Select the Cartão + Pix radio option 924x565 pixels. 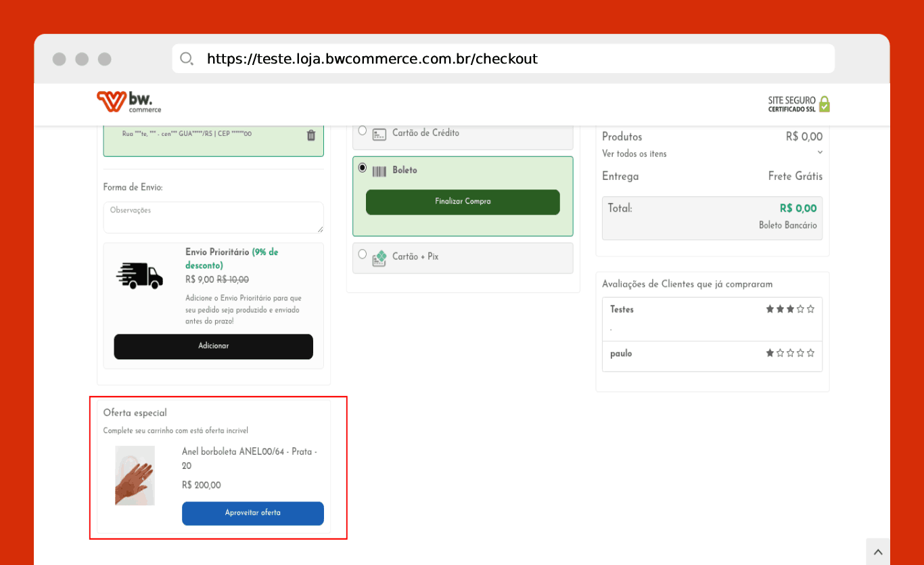click(363, 254)
